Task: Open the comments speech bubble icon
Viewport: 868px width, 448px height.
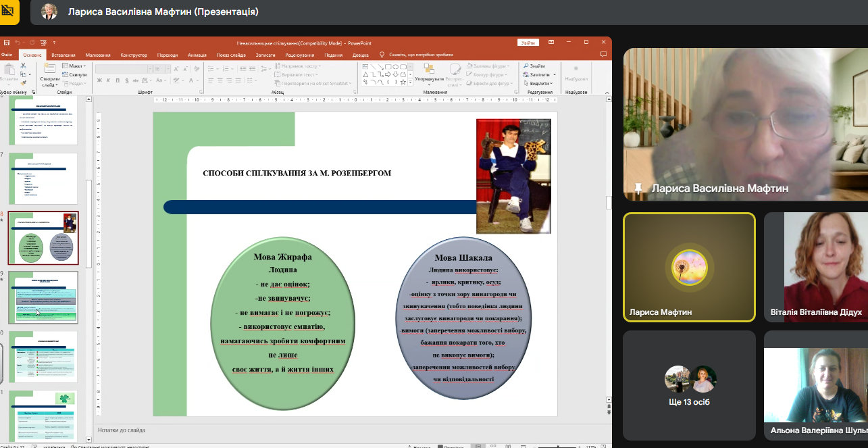Action: coord(603,55)
